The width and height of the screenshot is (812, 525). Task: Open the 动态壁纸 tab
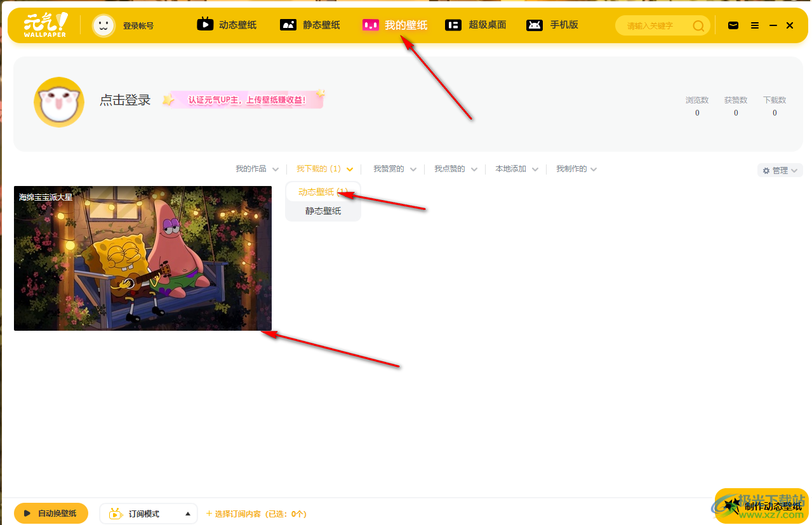pyautogui.click(x=227, y=25)
